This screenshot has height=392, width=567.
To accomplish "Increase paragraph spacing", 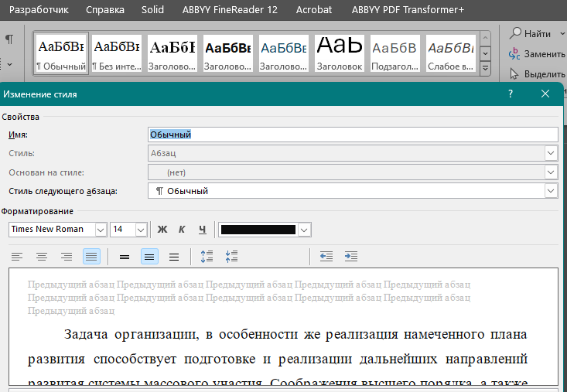I will pyautogui.click(x=207, y=257).
